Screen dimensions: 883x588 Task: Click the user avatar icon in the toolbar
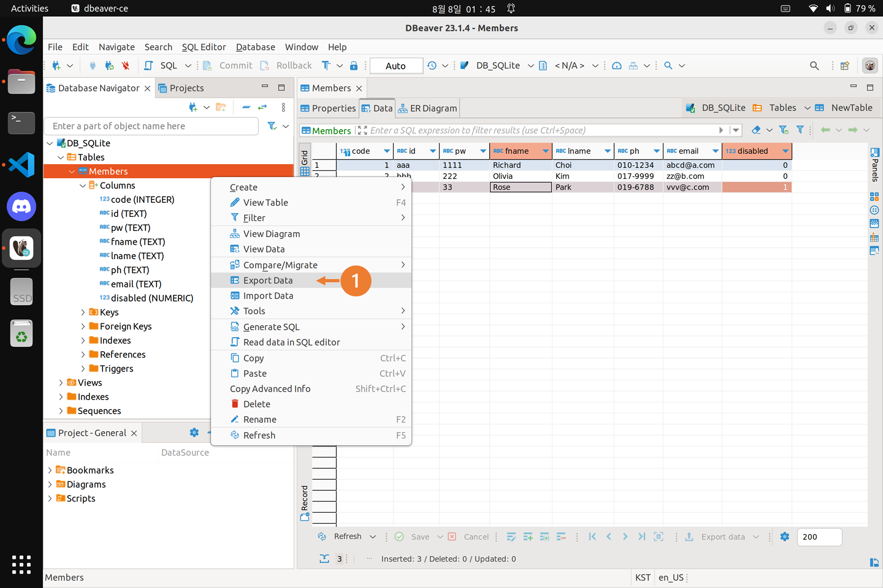870,65
